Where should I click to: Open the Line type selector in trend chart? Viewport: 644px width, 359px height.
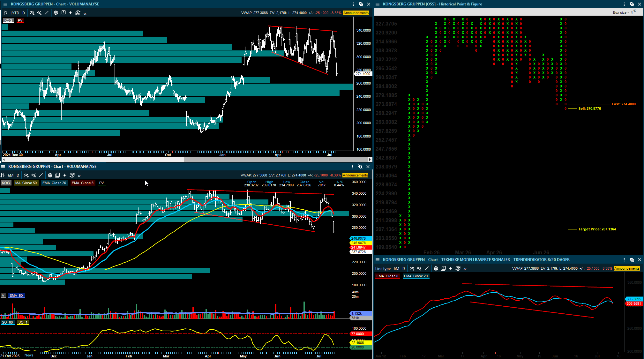383,269
